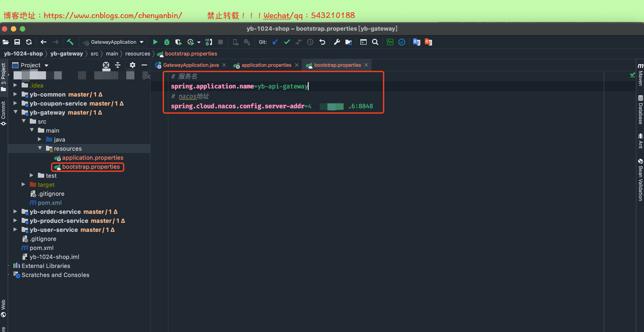Open Search Everywhere with the magnifier icon
The image size is (644, 332).
[x=375, y=42]
